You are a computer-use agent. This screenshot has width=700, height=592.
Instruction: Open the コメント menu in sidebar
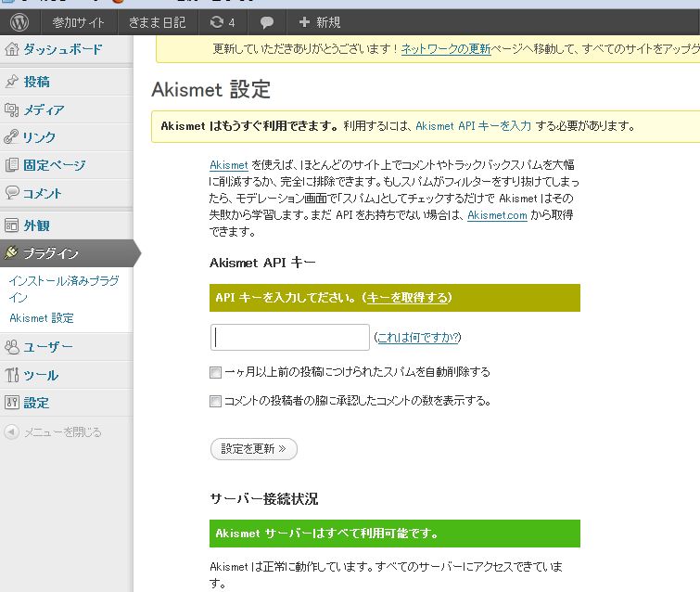43,193
